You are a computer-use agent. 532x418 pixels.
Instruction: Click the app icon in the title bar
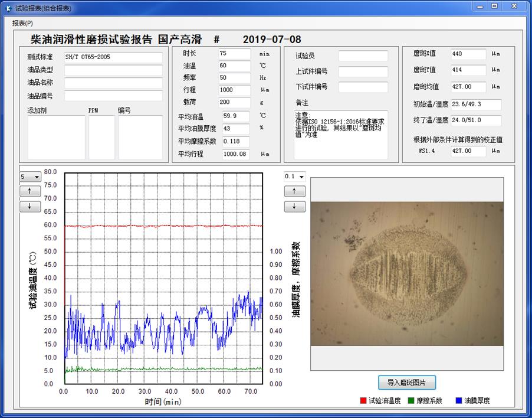pyautogui.click(x=8, y=8)
